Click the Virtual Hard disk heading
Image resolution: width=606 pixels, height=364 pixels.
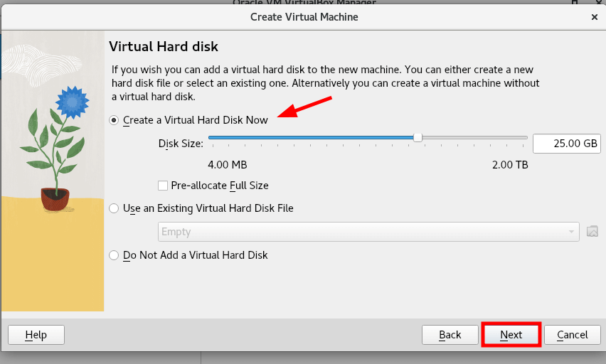point(163,47)
